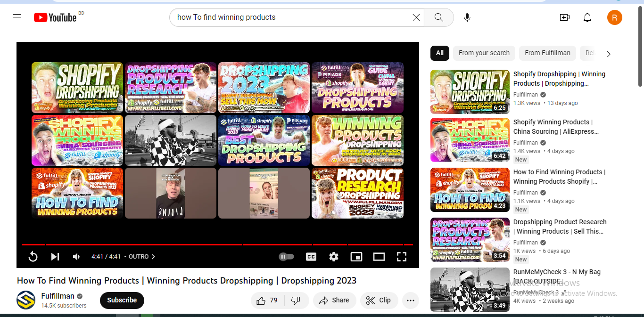
Task: Open the hamburger guide menu
Action: click(17, 17)
